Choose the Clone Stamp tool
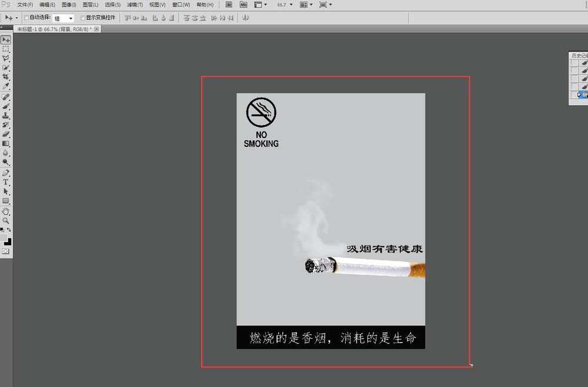Viewport: 588px width, 387px height. click(6, 115)
